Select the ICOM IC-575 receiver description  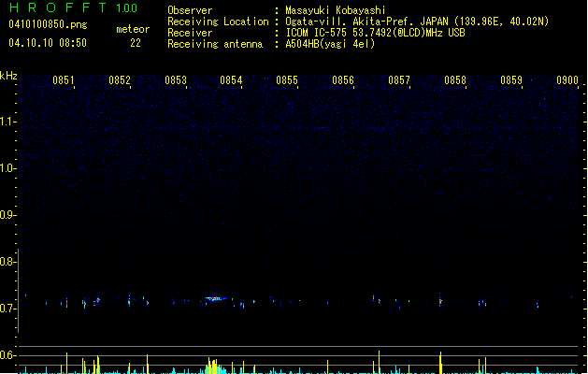(375, 33)
